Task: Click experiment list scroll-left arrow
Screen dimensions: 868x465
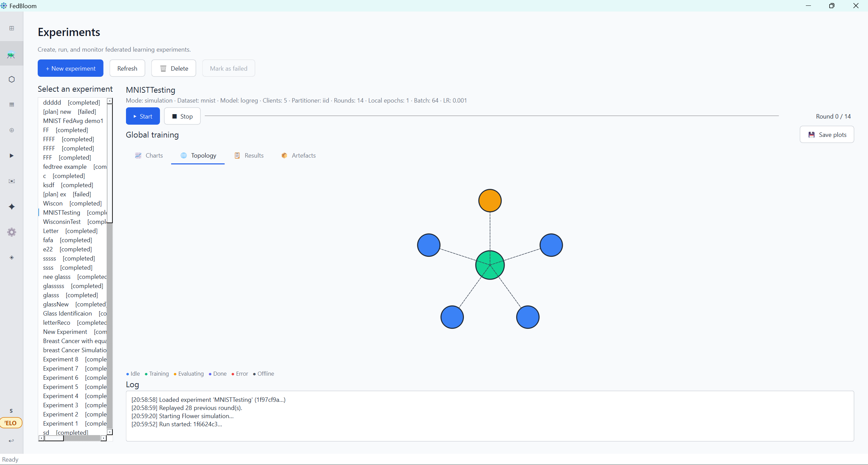Action: (41, 438)
